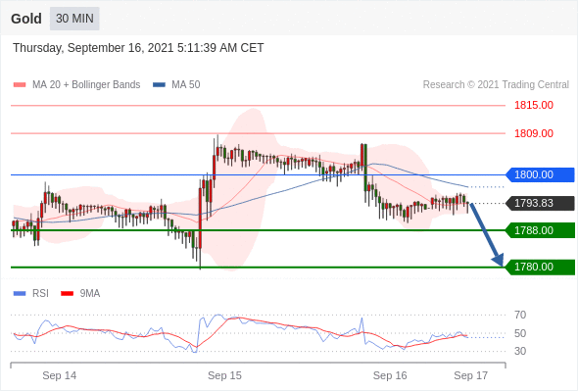Toggle the MA 20 + Bollinger Bands legend swatch
The image size is (578, 392).
(x=20, y=85)
